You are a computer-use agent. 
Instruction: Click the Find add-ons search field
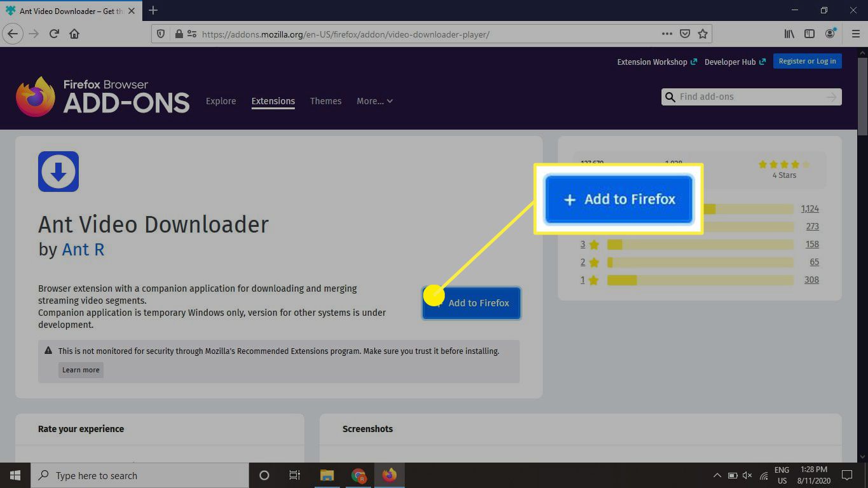pyautogui.click(x=750, y=97)
